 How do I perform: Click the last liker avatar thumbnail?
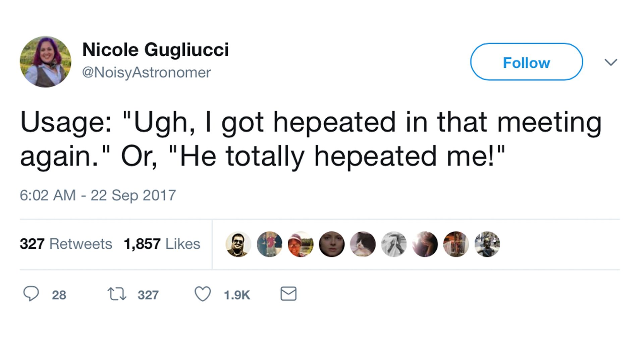[487, 244]
